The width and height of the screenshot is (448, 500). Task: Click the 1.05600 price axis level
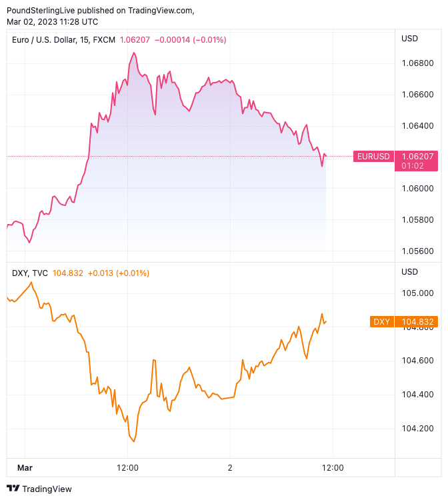(x=417, y=251)
